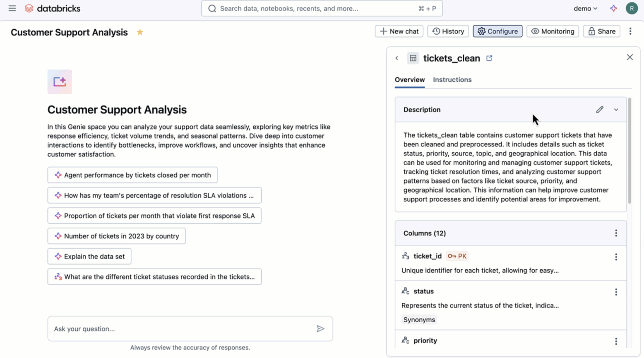Unfavorite the space via star icon

coord(140,32)
